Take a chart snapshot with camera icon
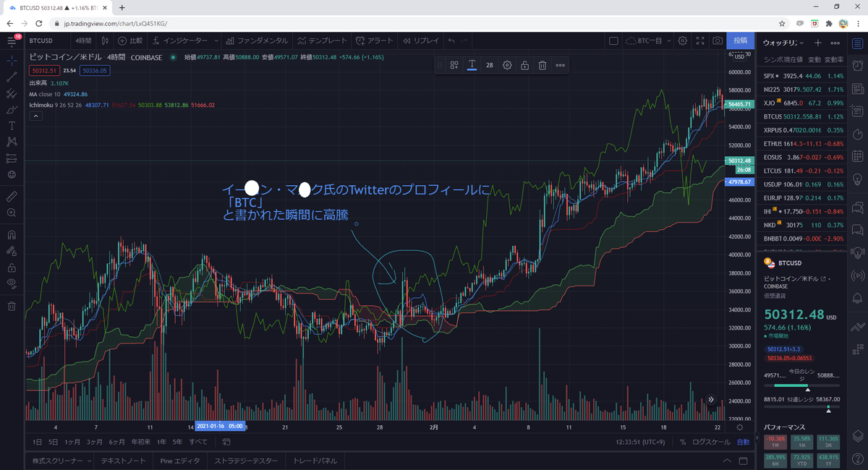The image size is (868, 470). (717, 41)
